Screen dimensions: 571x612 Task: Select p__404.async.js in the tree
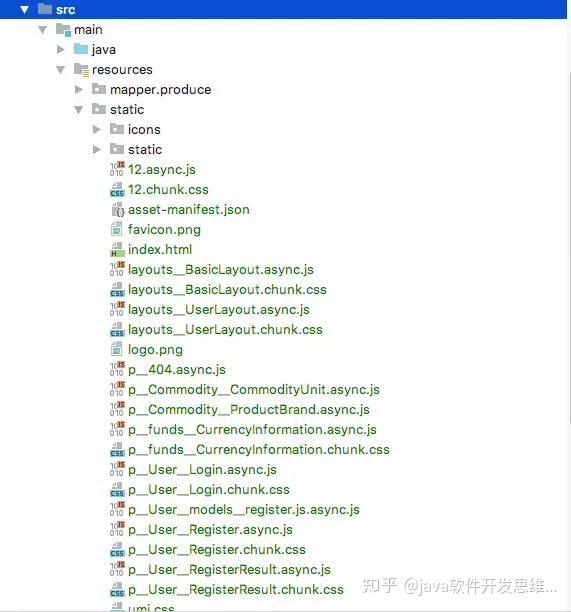tap(177, 369)
